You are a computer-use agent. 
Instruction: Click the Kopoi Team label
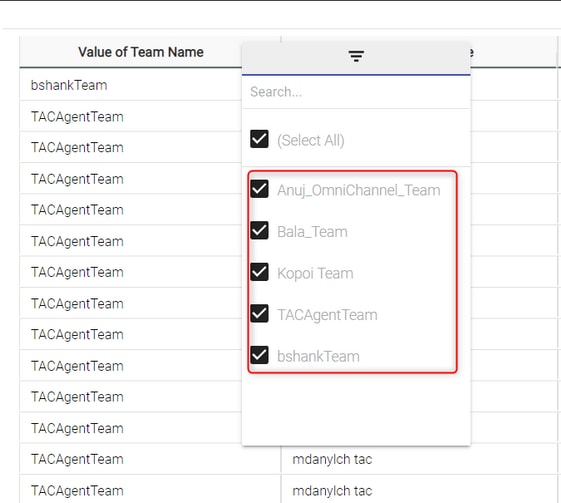coord(315,273)
